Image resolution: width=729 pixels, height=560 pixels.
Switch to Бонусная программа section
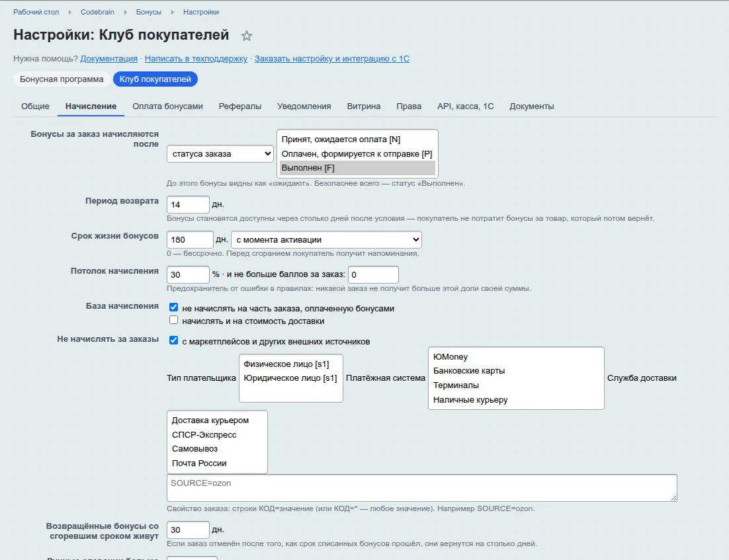[62, 79]
